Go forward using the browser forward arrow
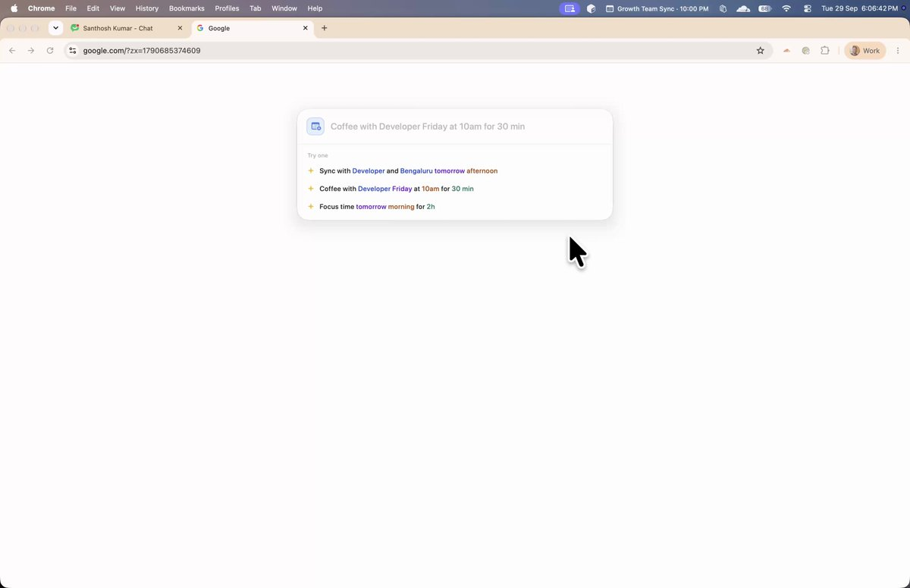The height and width of the screenshot is (588, 910). point(31,51)
